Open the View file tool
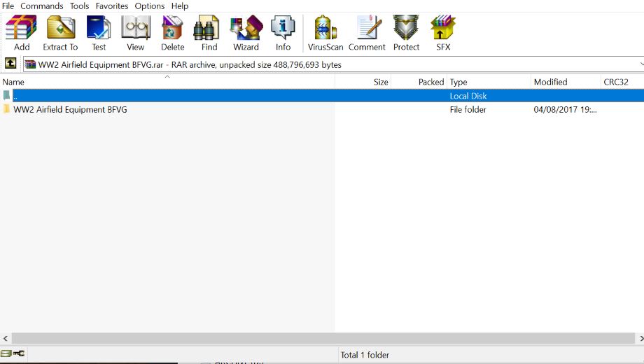Image resolution: width=644 pixels, height=364 pixels. pos(136,33)
